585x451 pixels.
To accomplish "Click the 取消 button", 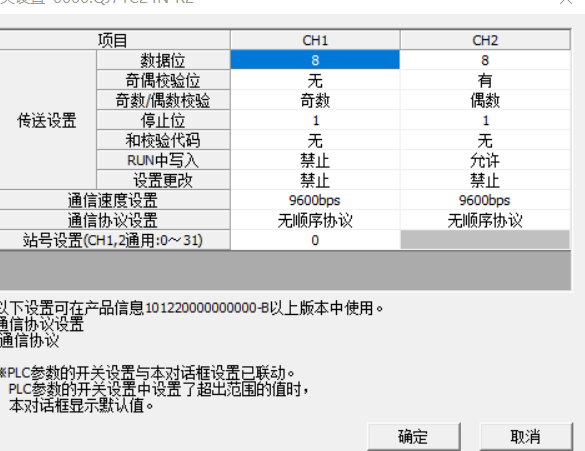I will pos(526,436).
